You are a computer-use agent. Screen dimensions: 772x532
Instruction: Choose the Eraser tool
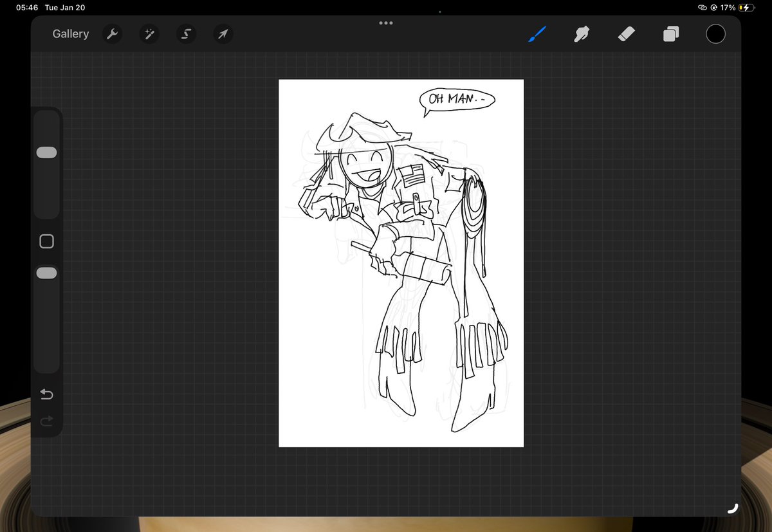point(626,34)
